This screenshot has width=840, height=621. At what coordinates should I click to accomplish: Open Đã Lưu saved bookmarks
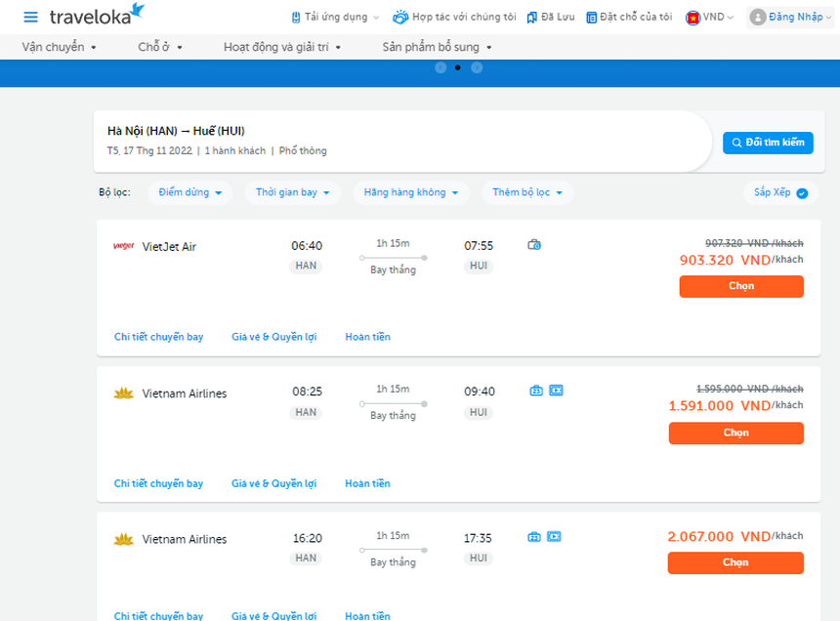point(552,17)
